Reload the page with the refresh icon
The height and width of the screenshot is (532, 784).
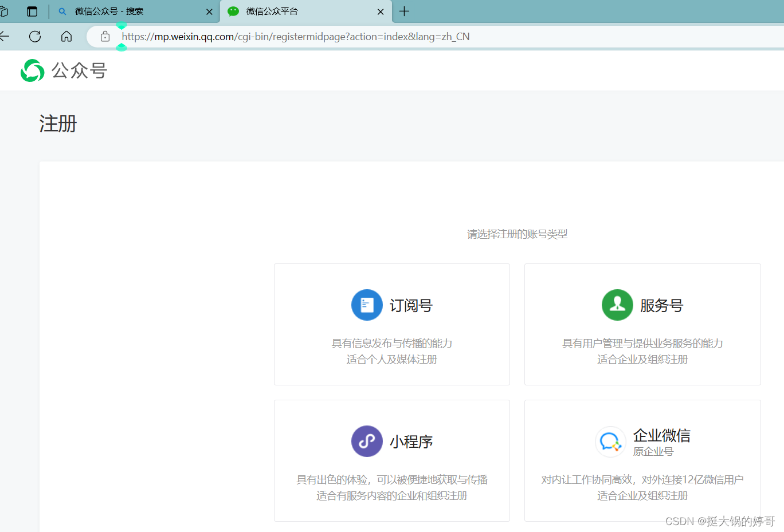(35, 37)
